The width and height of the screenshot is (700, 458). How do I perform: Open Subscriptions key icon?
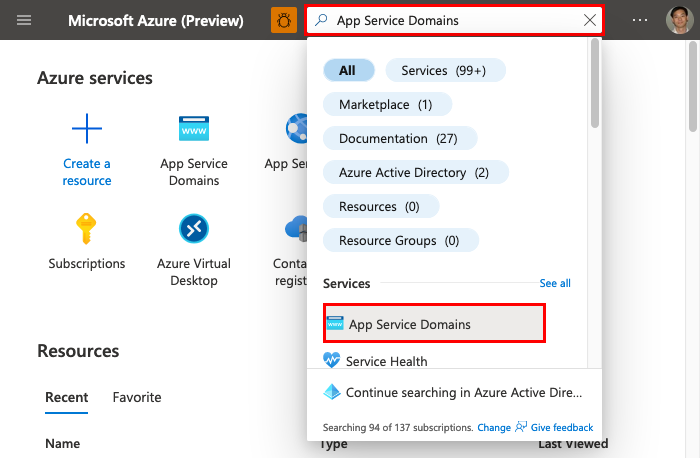[x=87, y=229]
